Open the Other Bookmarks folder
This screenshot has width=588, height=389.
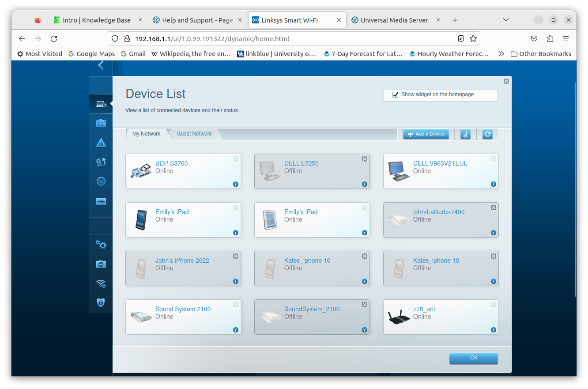pyautogui.click(x=541, y=54)
